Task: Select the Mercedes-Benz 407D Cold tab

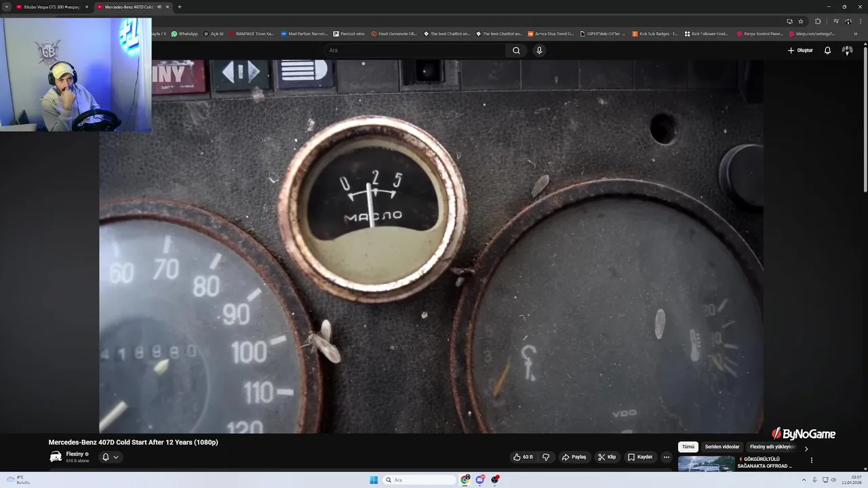Action: [132, 7]
